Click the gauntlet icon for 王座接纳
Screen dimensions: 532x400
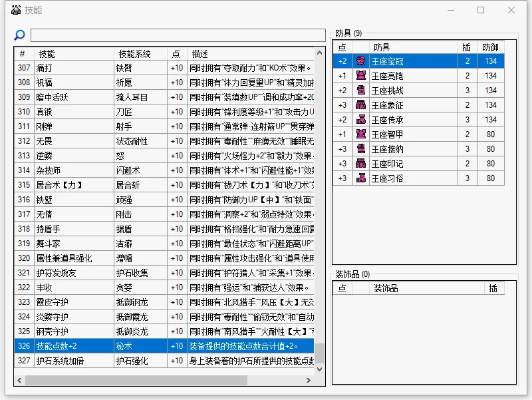pyautogui.click(x=360, y=148)
